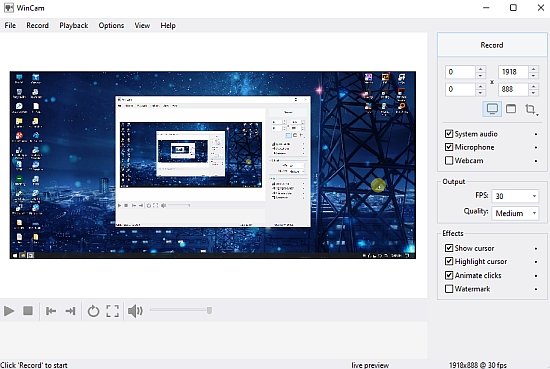Image resolution: width=550 pixels, height=369 pixels.
Task: Enable the Webcam checkbox
Action: (449, 160)
